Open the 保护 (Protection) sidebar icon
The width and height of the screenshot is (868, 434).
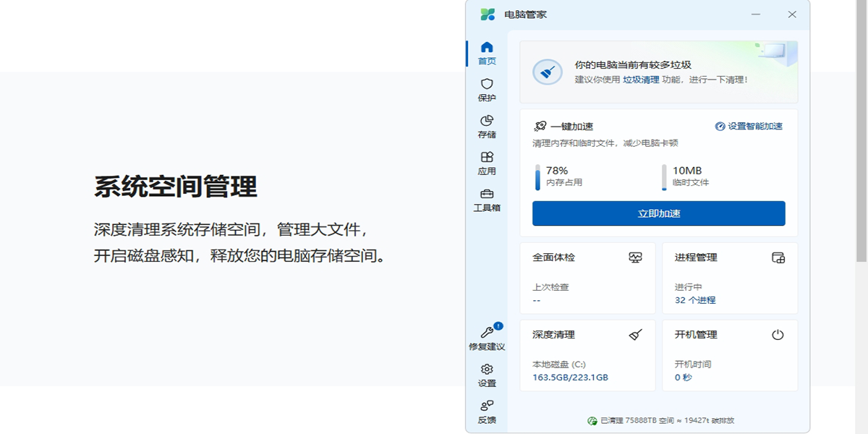click(487, 84)
